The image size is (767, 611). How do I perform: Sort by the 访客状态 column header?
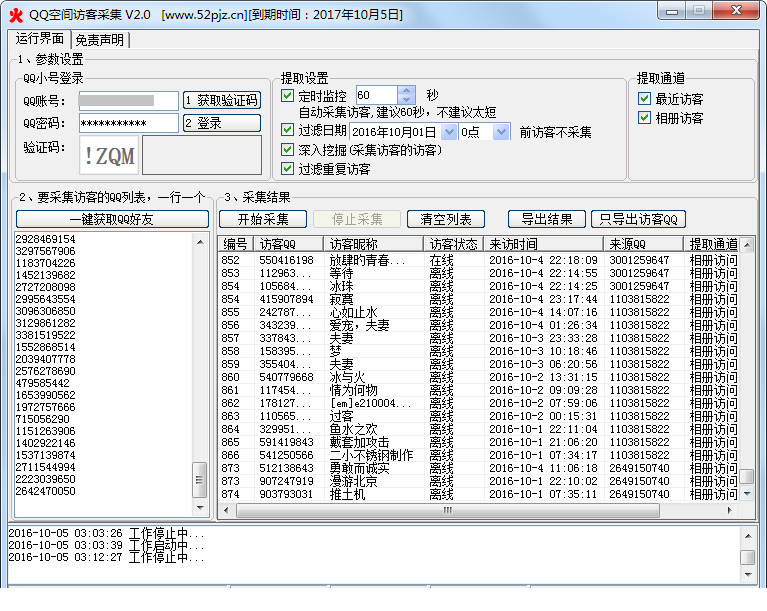[x=453, y=244]
